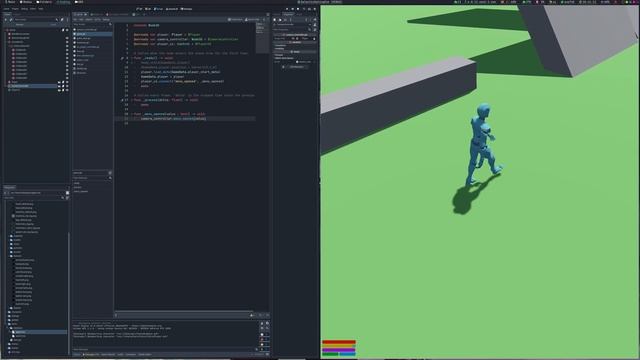
Task: Click the Online Docs button
Action: [x=236, y=19]
